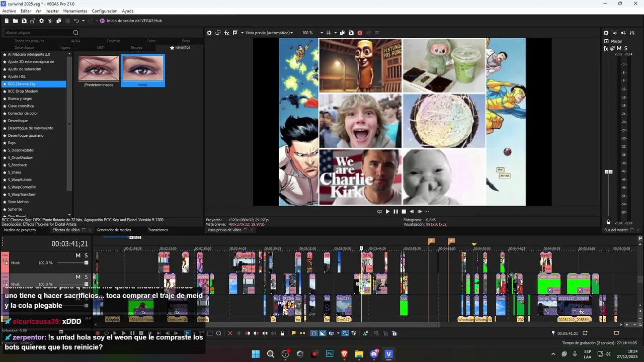This screenshot has width=644, height=362.
Task: Stop the video preview playback
Action: coord(404,212)
